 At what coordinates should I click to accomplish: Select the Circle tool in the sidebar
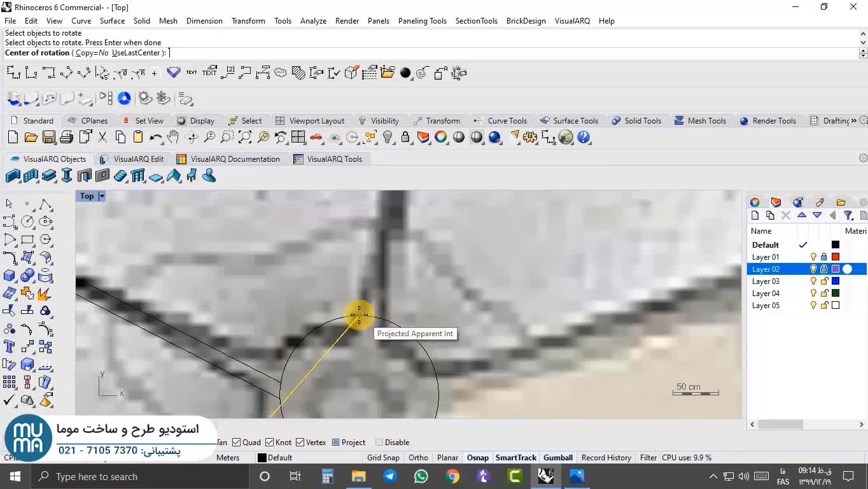point(27,222)
